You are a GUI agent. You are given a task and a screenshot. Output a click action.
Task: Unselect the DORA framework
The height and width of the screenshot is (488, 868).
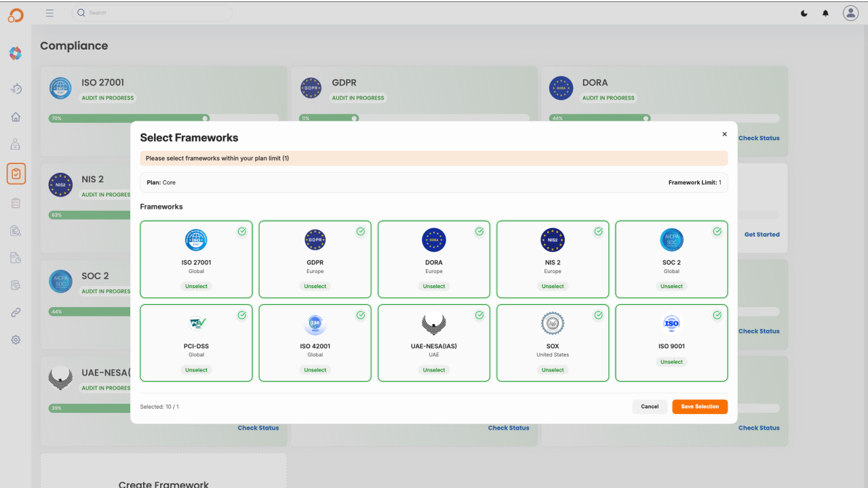tap(434, 286)
